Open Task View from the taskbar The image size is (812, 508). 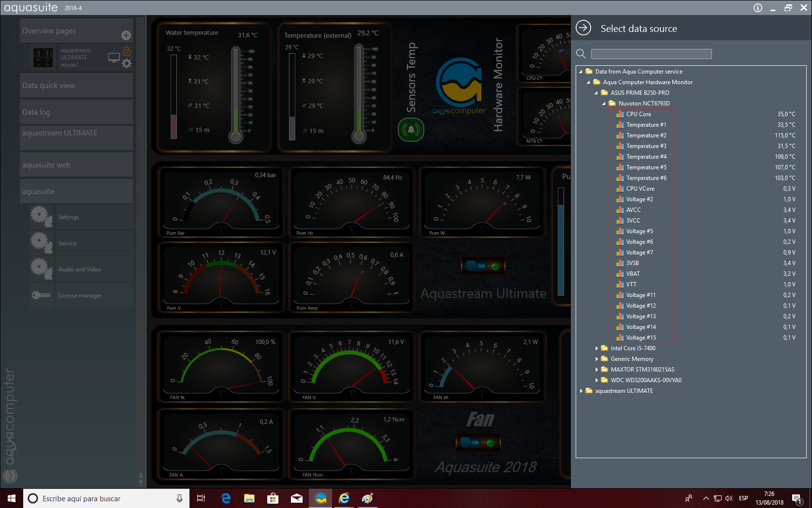[201, 498]
